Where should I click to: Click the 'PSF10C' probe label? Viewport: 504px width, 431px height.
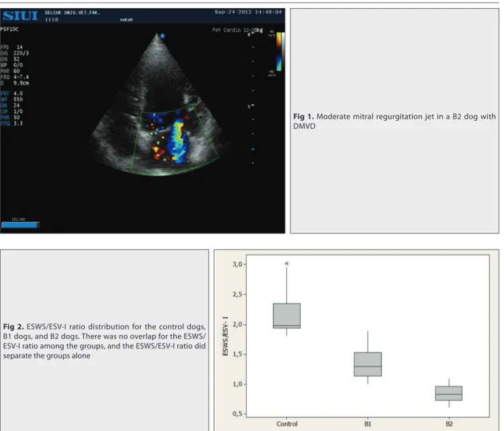[9, 30]
